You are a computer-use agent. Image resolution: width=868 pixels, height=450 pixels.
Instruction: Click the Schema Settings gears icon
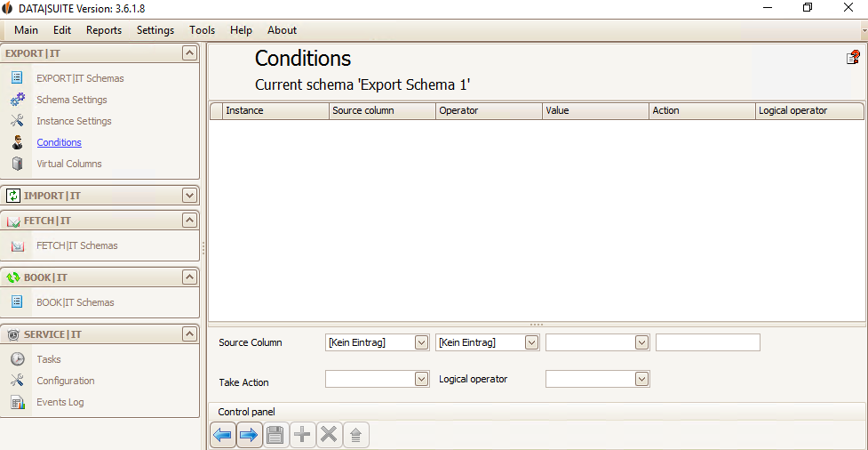[18, 100]
